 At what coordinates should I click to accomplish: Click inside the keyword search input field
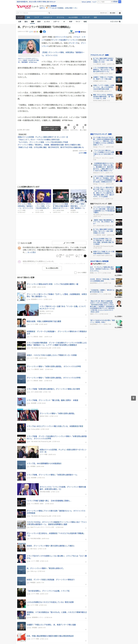[x=32, y=13]
